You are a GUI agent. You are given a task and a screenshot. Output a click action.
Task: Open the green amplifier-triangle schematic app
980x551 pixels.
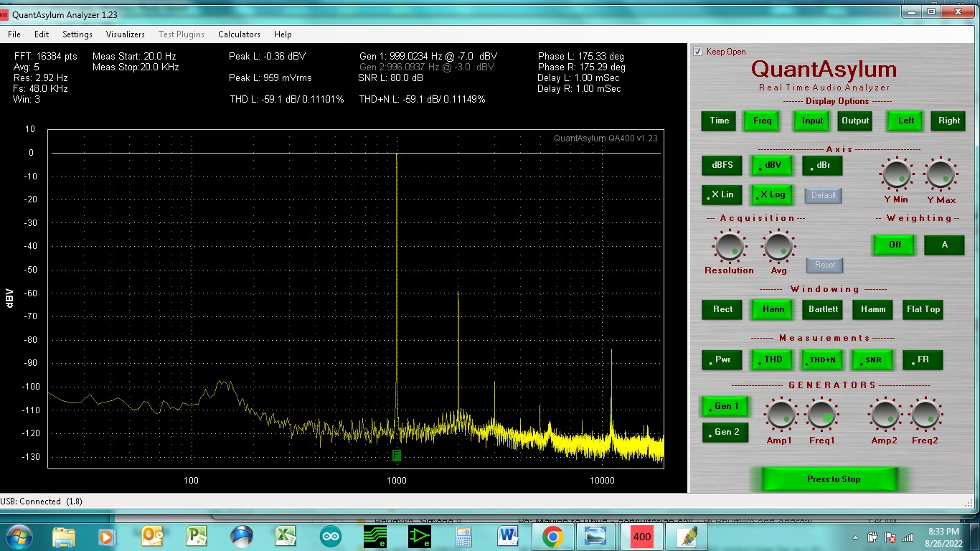point(420,536)
